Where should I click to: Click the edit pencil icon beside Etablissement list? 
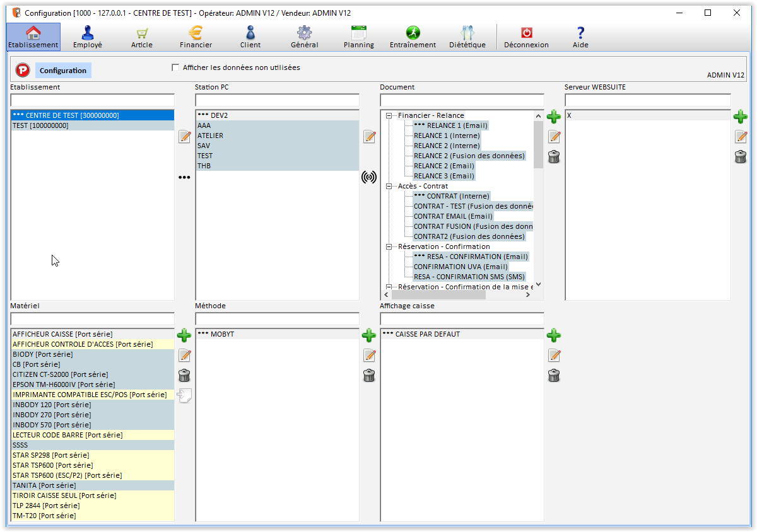(x=184, y=137)
